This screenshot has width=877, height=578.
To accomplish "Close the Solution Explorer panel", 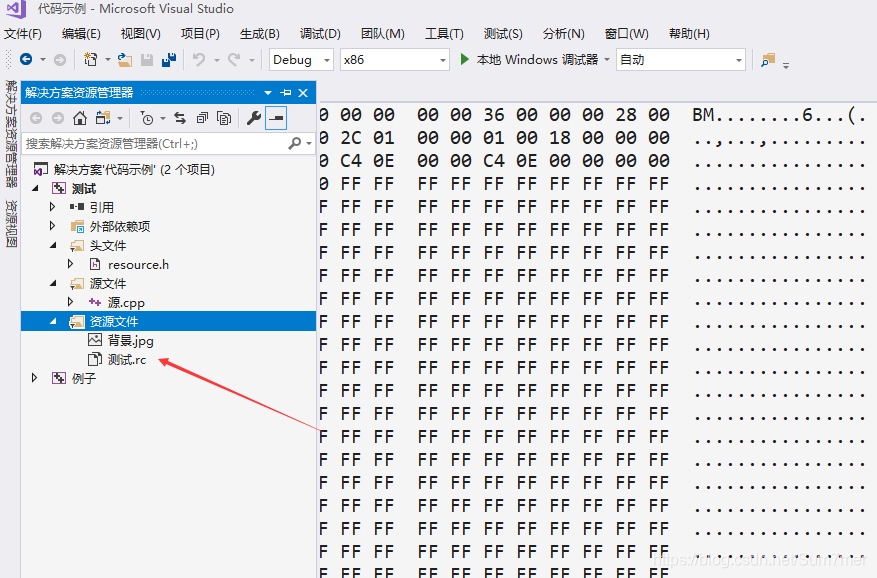I will (303, 92).
